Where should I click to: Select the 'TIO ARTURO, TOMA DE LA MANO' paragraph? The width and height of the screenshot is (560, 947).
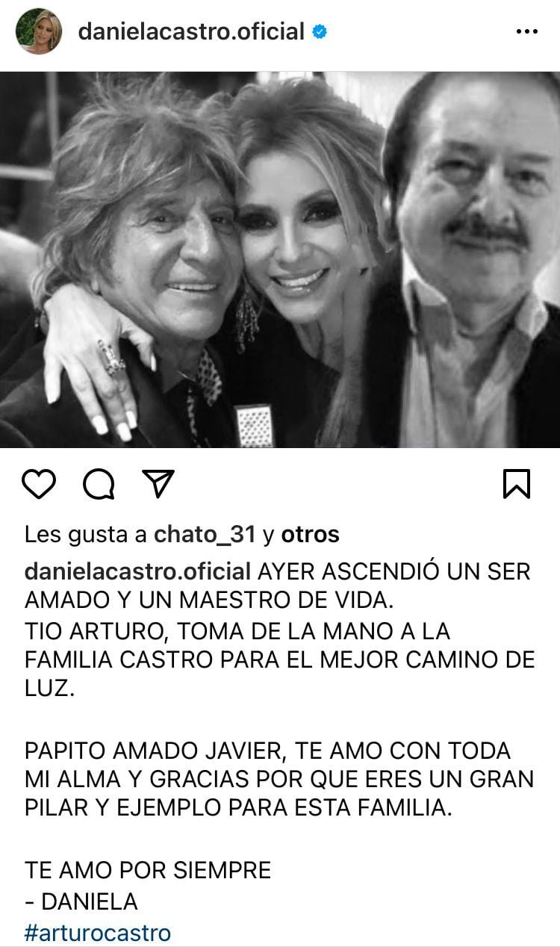click(x=279, y=659)
